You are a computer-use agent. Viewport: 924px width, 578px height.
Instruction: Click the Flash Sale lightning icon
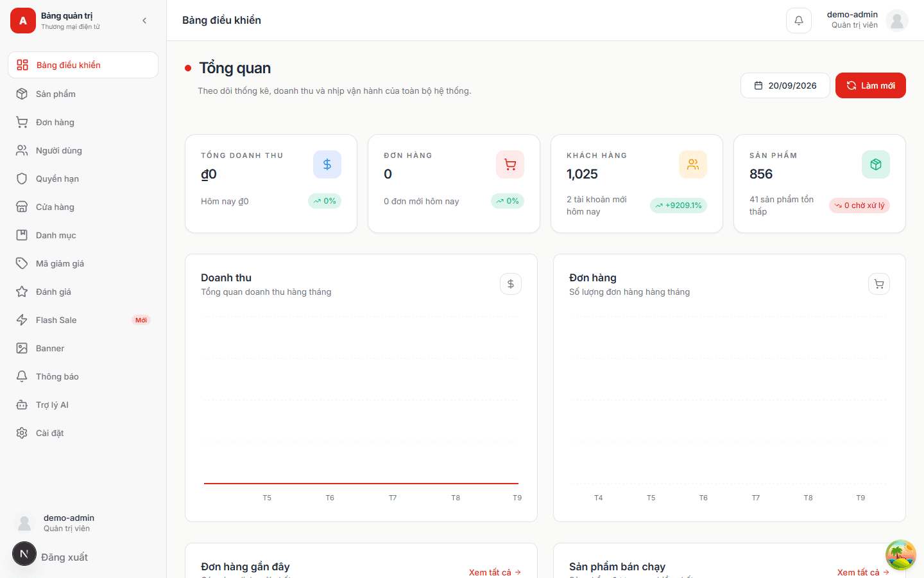22,320
